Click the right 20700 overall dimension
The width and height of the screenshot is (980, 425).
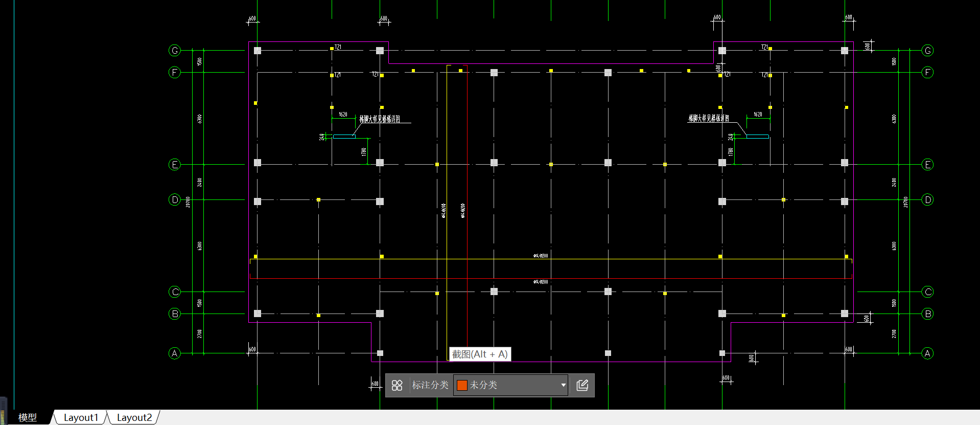tap(906, 202)
